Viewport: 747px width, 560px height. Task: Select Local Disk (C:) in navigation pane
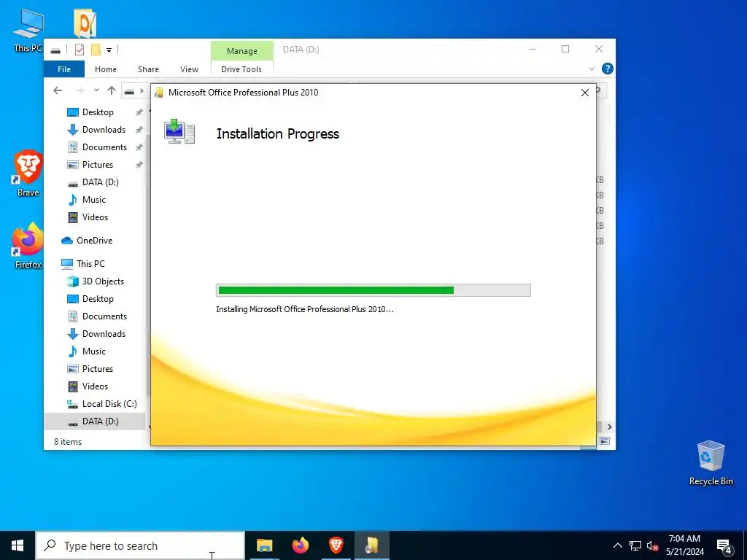click(109, 404)
